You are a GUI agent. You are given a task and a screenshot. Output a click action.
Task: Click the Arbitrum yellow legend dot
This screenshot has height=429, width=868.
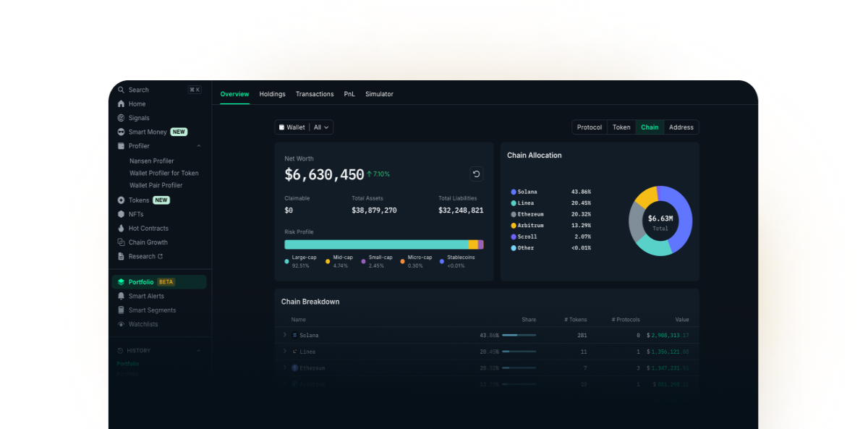[514, 226]
